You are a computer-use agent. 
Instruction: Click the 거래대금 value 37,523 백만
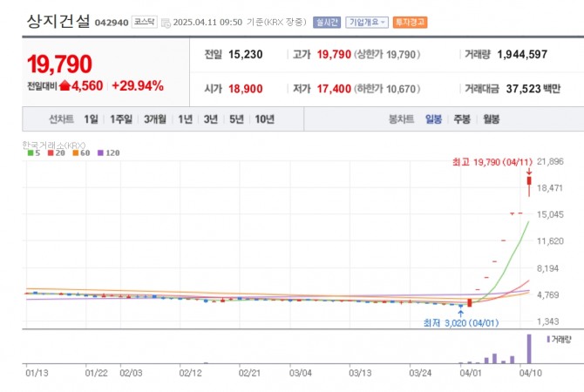533,89
